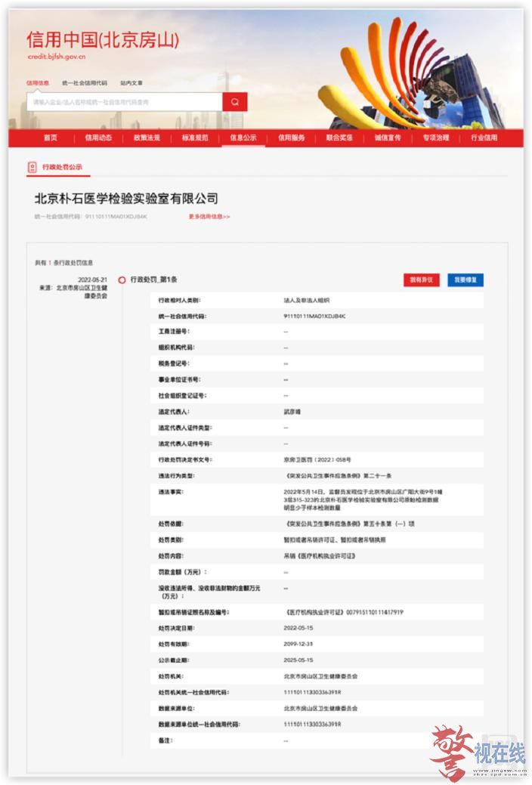Select the 统一社会信用代码 search tab
Screen dimensions: 532x785
pos(84,83)
